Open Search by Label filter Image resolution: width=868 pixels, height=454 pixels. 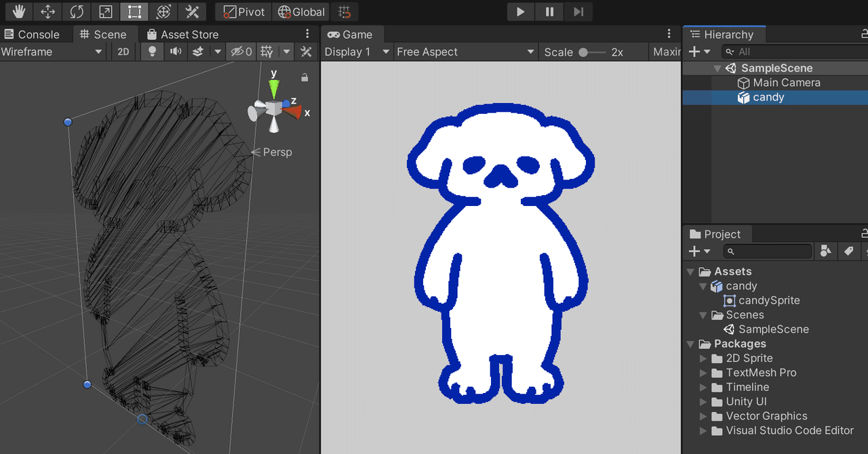pos(848,251)
